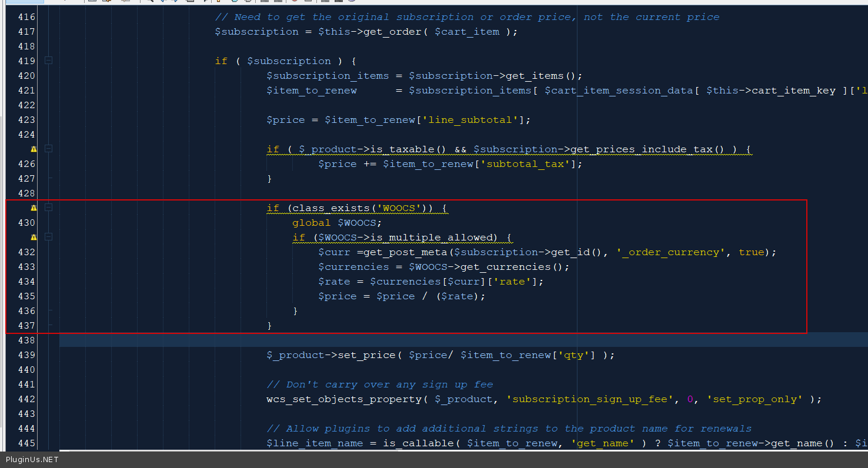The image size is (868, 468).
Task: Click the horizontal scrollbar below the code
Action: (x=412, y=452)
